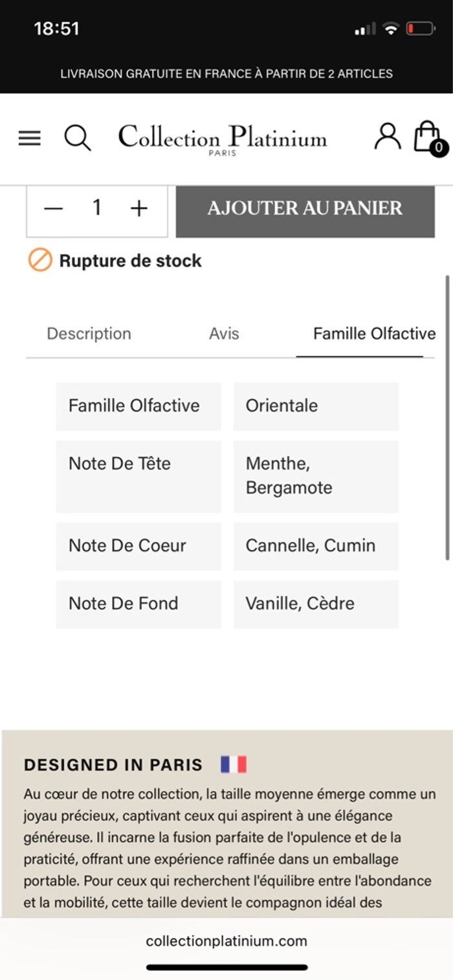Screen dimensions: 453x980
Task: Tap the battery status icon
Action: coord(420,28)
